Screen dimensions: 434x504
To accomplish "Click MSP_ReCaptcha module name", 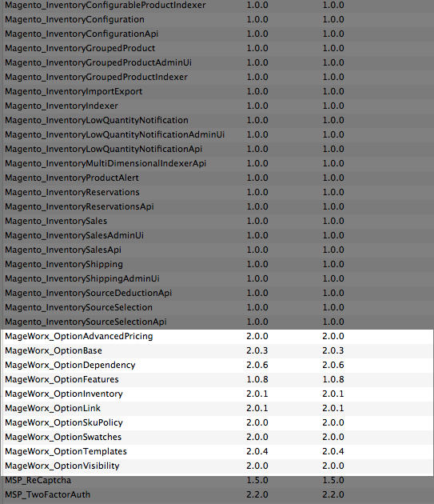I will (x=38, y=480).
